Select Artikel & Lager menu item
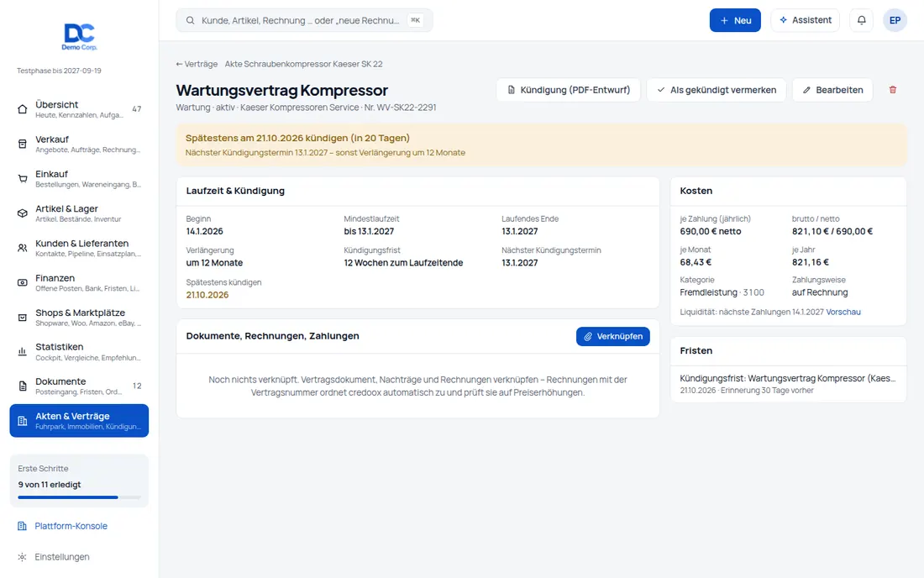This screenshot has width=924, height=578. tap(79, 213)
